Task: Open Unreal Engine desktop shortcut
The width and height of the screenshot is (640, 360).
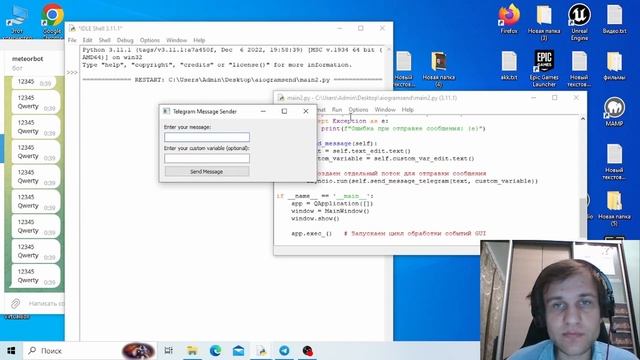Action: [579, 21]
